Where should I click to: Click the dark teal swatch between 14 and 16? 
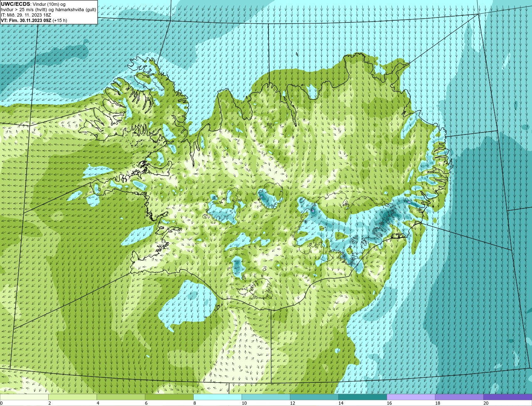click(x=363, y=397)
